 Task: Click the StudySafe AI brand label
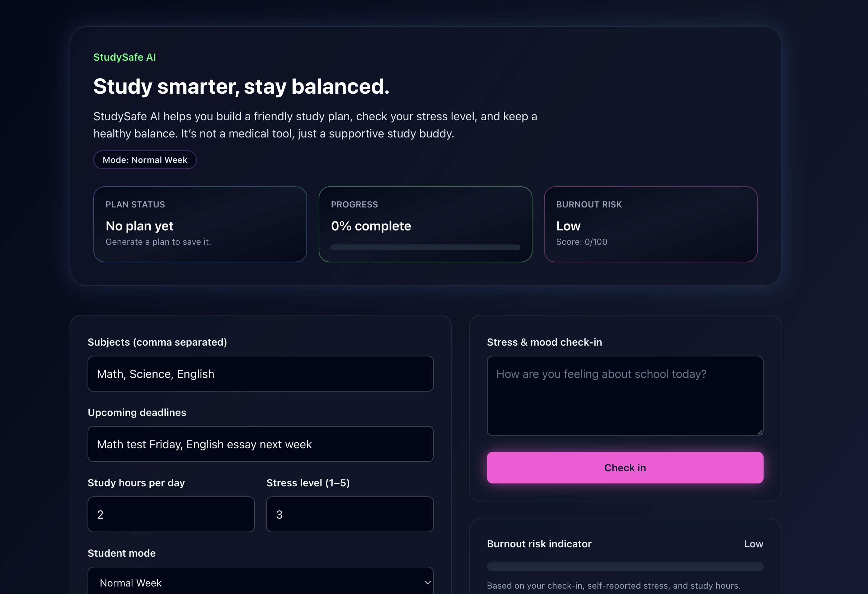pyautogui.click(x=125, y=57)
